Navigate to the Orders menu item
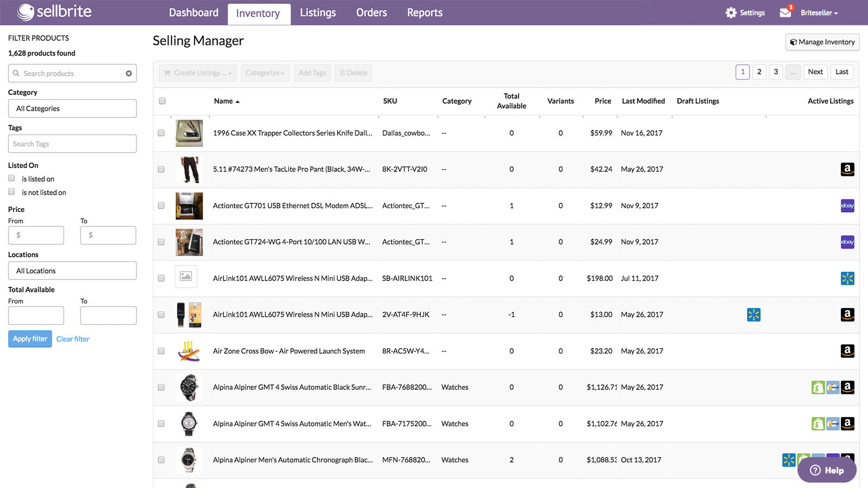 pos(371,12)
